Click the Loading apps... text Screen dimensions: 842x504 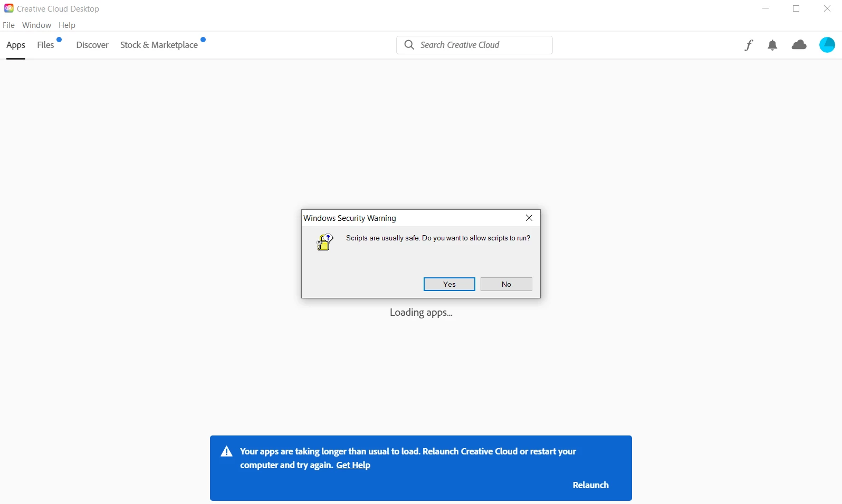pos(421,313)
